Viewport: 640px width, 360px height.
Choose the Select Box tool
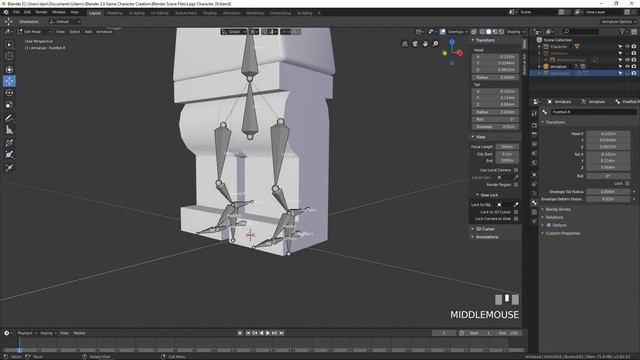click(9, 44)
